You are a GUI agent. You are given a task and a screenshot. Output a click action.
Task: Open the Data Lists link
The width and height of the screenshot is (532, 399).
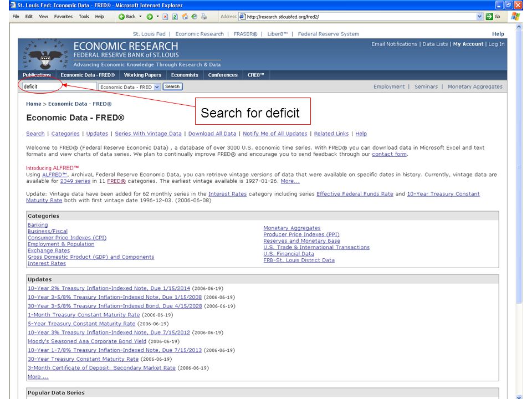tap(435, 44)
